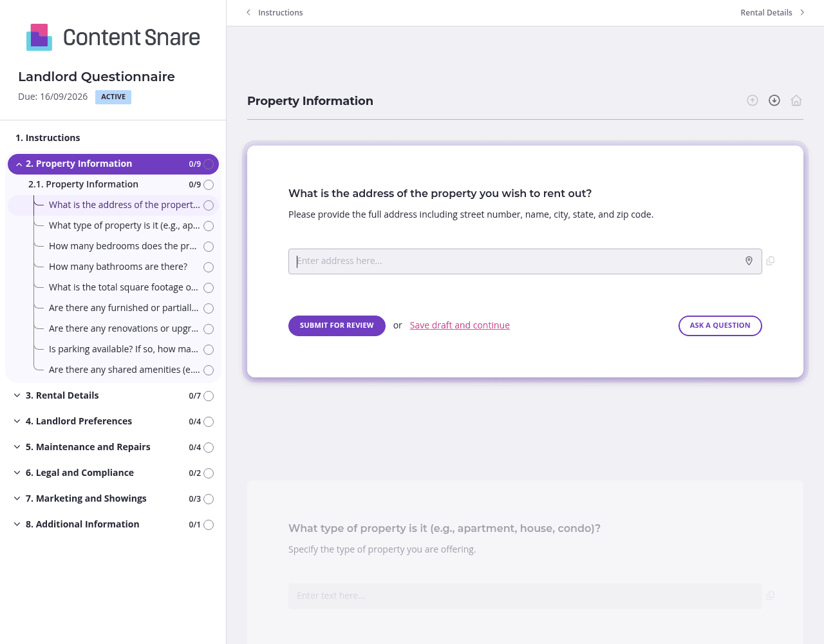Expand the Legal and Compliance section
Image resolution: width=824 pixels, height=644 pixels.
coord(17,473)
